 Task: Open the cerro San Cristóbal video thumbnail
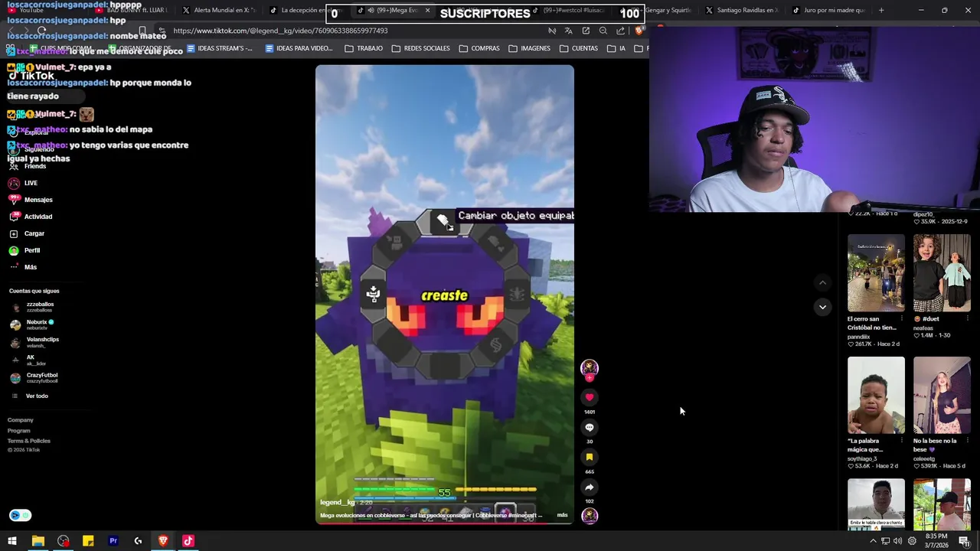(x=876, y=272)
